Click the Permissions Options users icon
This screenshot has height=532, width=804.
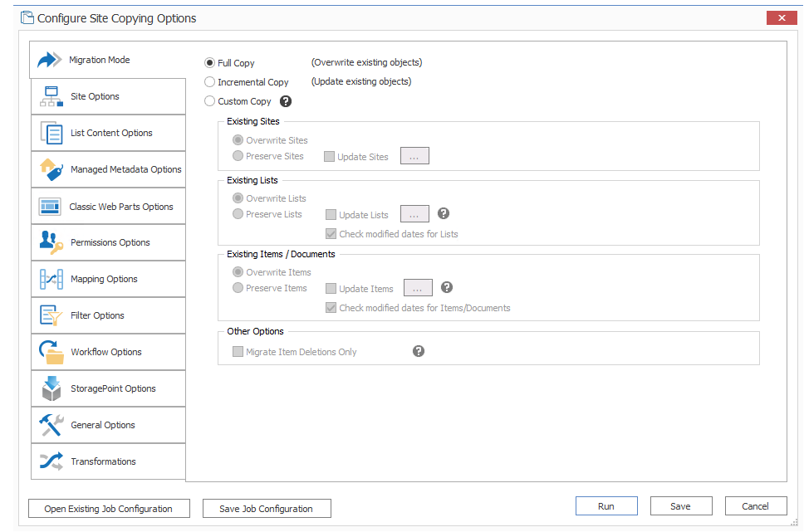pyautogui.click(x=51, y=242)
